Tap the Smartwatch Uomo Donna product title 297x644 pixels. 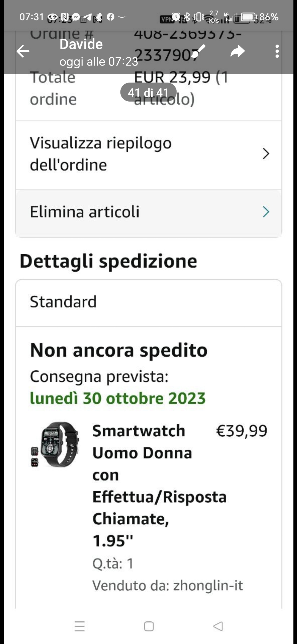[159, 485]
